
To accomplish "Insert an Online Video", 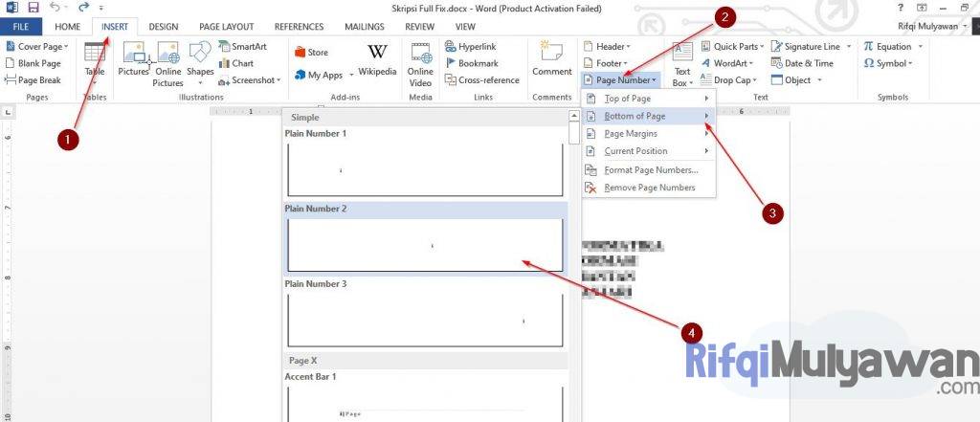I will tap(421, 65).
